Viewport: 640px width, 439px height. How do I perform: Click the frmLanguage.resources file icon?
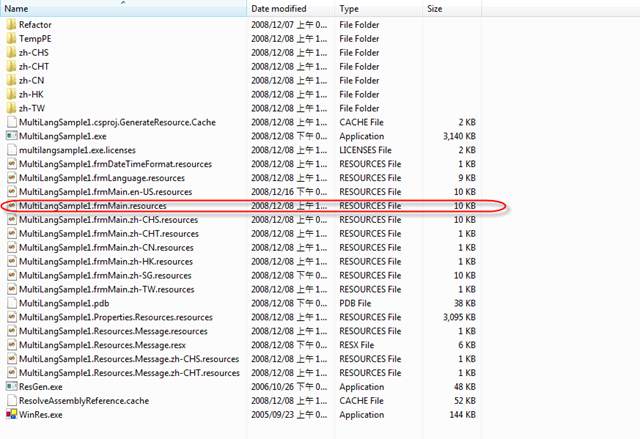tap(12, 178)
